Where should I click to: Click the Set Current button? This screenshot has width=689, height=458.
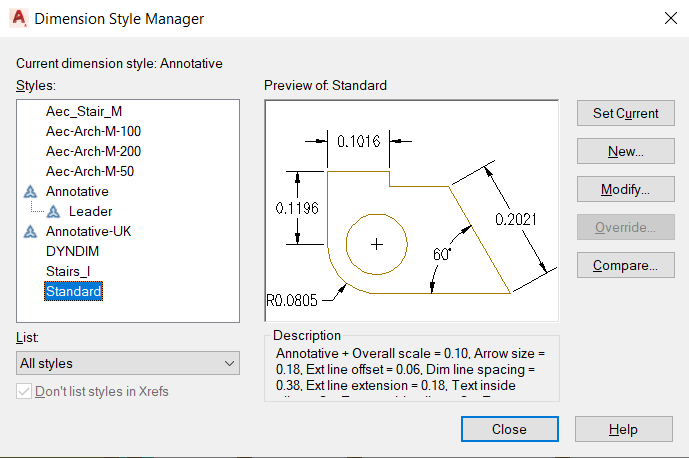(x=625, y=113)
